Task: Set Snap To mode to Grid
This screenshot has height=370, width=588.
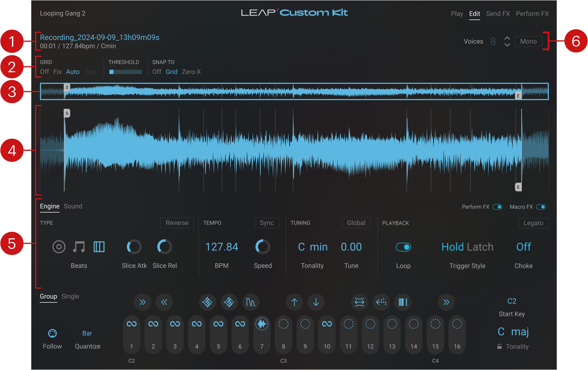Action: coord(171,72)
